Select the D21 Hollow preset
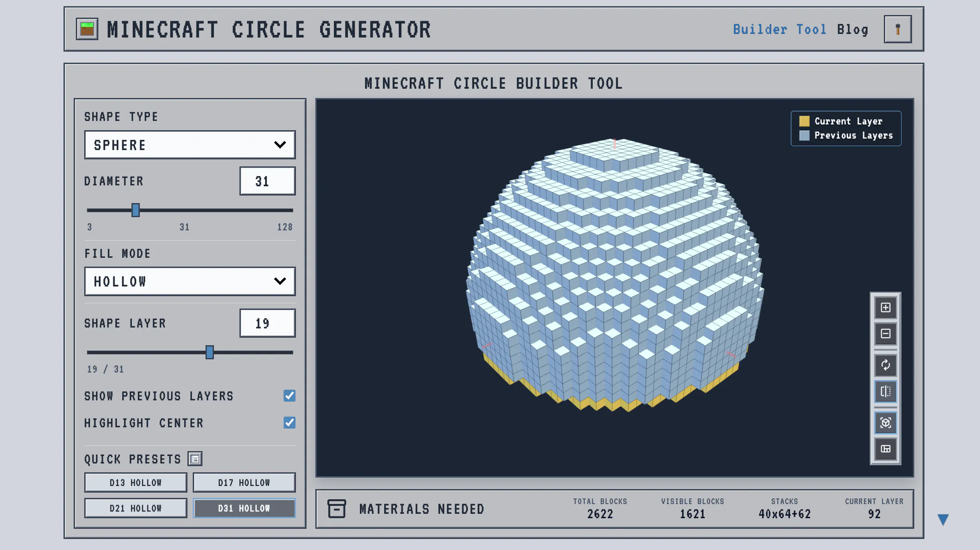The image size is (980, 550). pos(135,508)
